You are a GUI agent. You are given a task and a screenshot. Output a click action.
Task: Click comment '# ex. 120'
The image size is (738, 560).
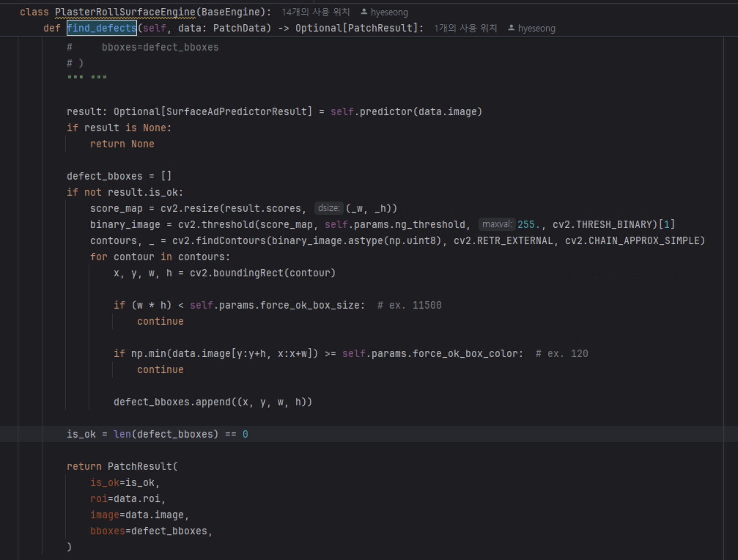point(562,354)
